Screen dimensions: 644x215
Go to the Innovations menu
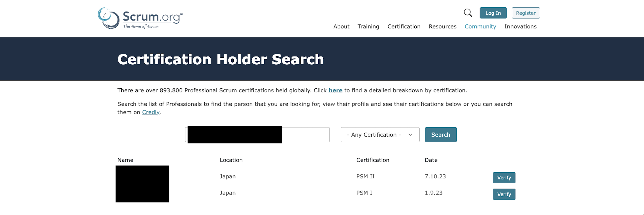tap(520, 27)
